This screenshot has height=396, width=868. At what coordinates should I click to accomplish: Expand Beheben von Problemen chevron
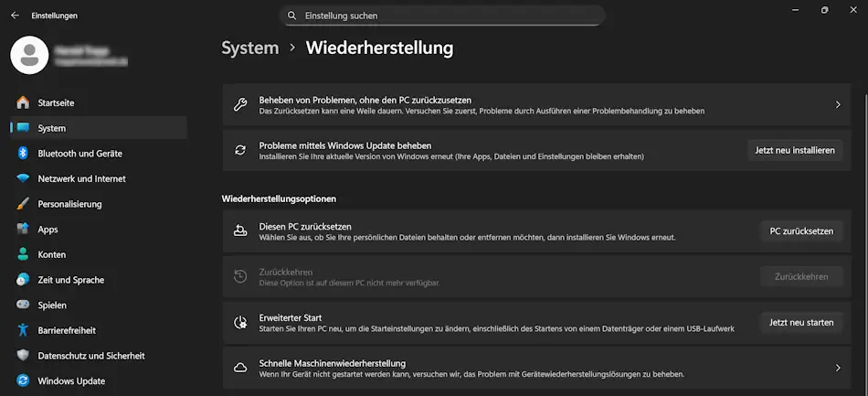pyautogui.click(x=838, y=104)
